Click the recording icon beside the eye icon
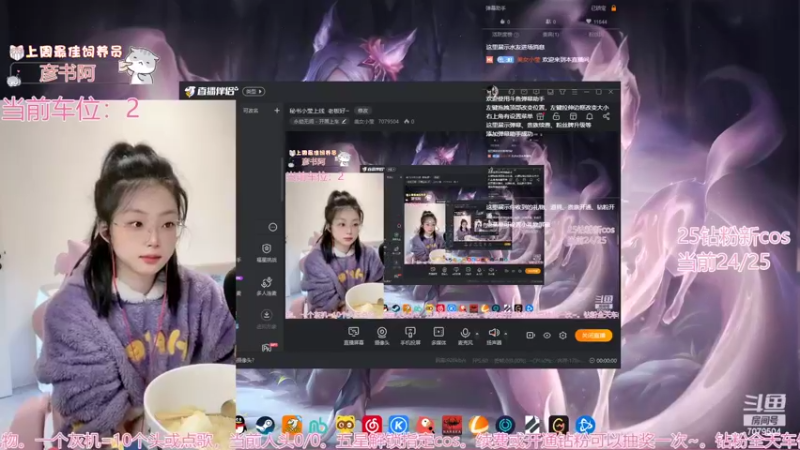 [x=531, y=335]
